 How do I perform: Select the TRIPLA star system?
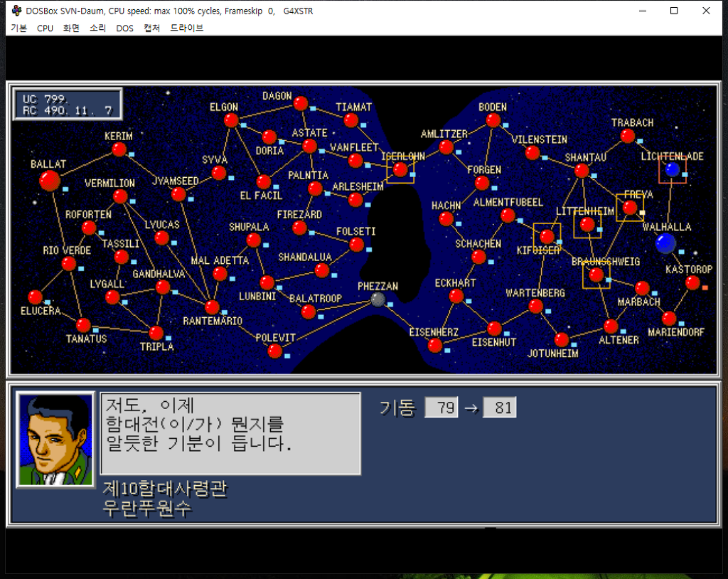(x=156, y=333)
